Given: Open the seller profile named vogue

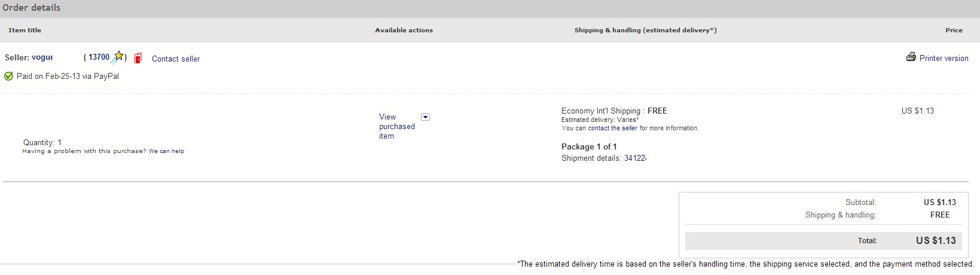Looking at the screenshot, I should click(x=42, y=57).
